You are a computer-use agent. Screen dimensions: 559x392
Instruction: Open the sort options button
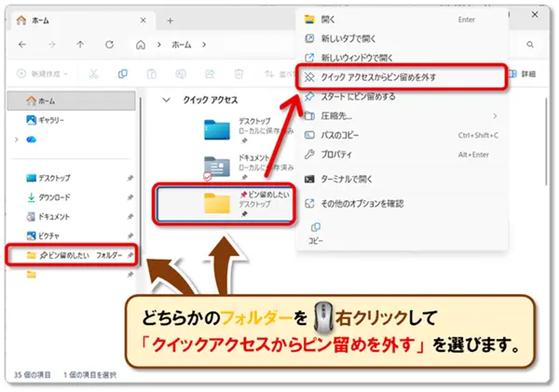click(279, 74)
